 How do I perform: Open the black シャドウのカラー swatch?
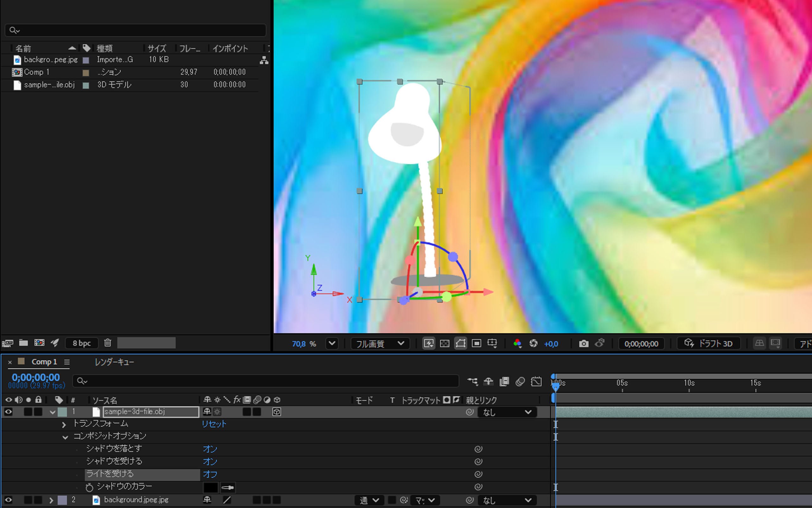[211, 487]
